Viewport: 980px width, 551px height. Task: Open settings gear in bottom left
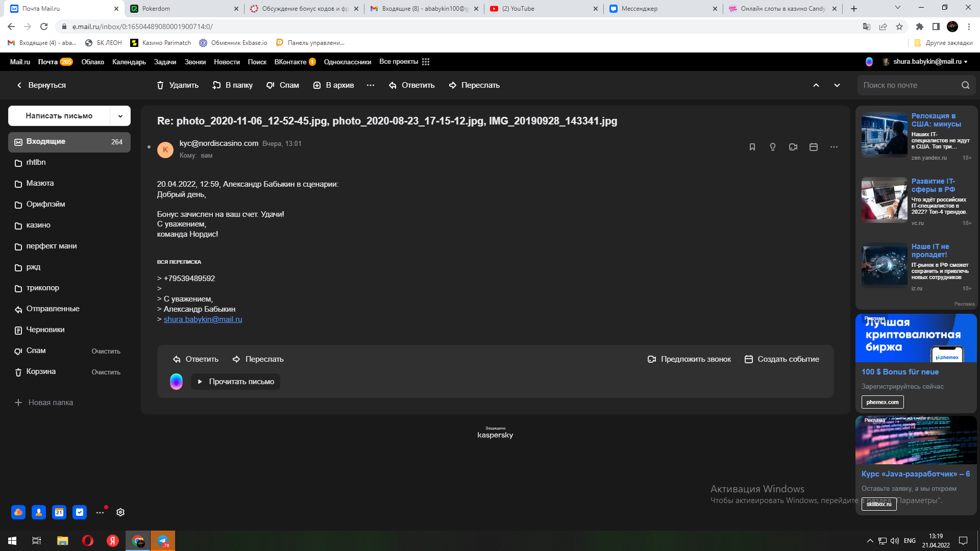120,512
